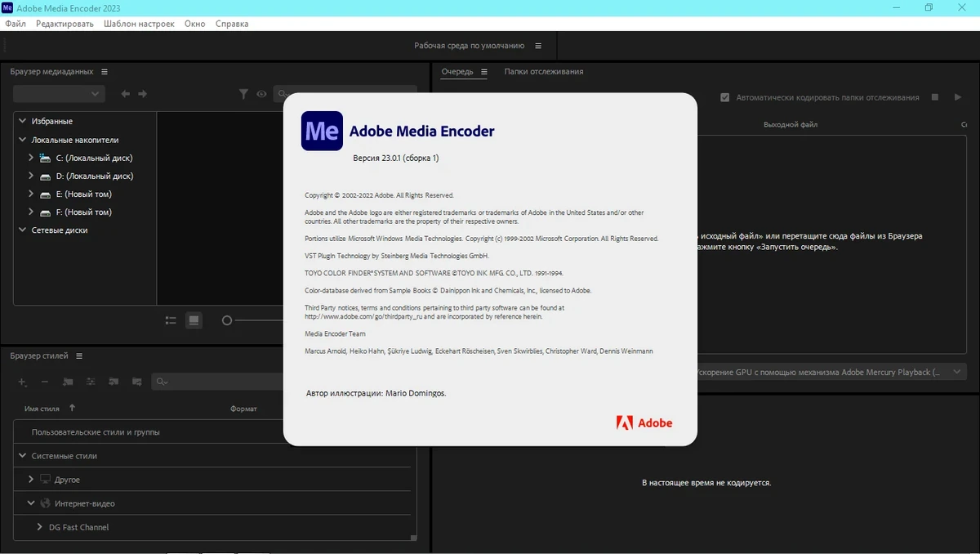Toggle Автоматически кодировать папки отслеживания checkbox
The height and width of the screenshot is (554, 980).
[x=725, y=97]
